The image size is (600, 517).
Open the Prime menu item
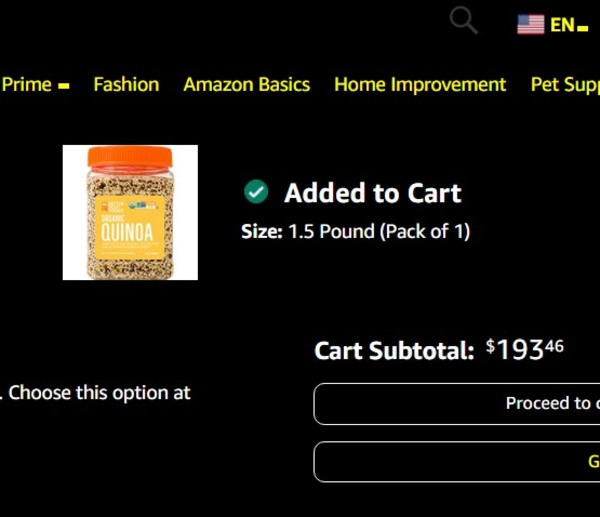pyautogui.click(x=27, y=85)
